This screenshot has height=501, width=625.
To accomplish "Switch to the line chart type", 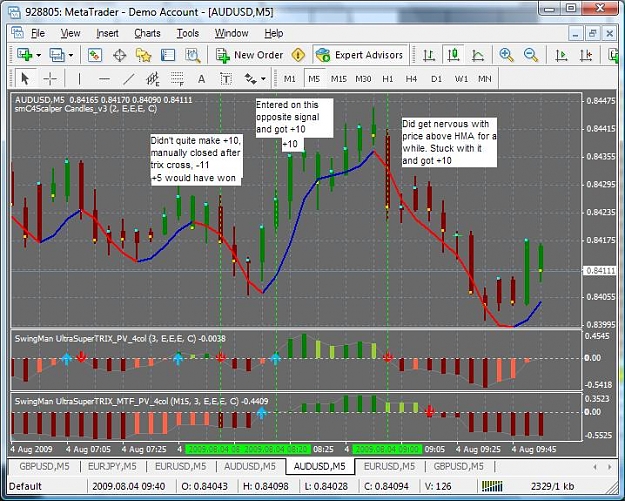I will click(478, 55).
